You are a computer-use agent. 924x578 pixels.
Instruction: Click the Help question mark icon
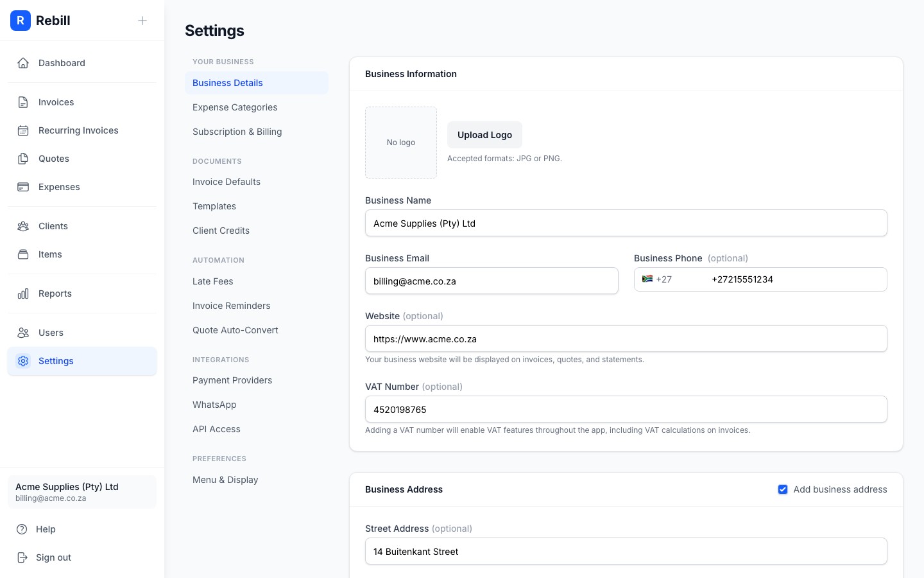coord(23,529)
